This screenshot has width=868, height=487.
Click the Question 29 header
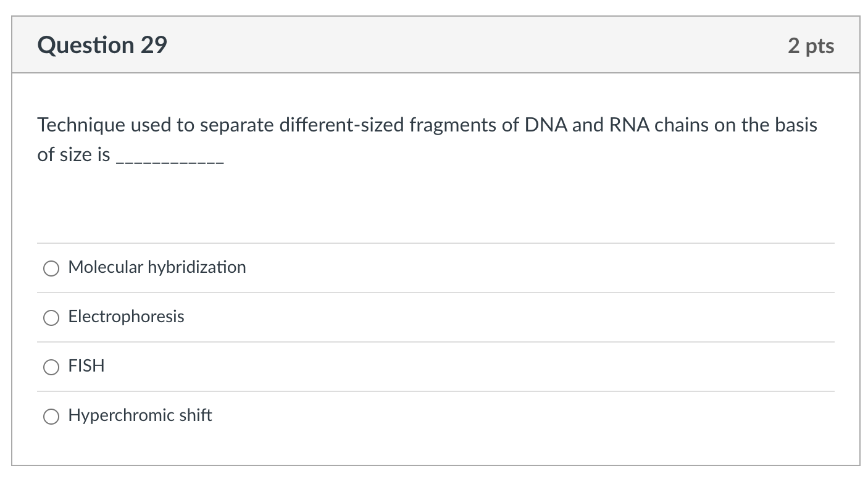[x=102, y=44]
